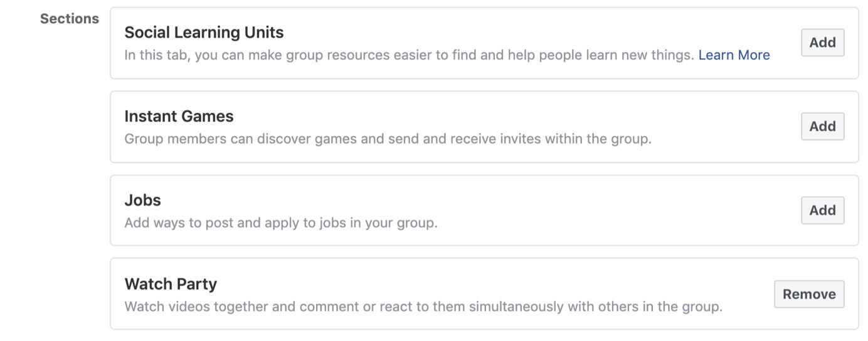Click Add next to Jobs
868x341 pixels.
822,211
